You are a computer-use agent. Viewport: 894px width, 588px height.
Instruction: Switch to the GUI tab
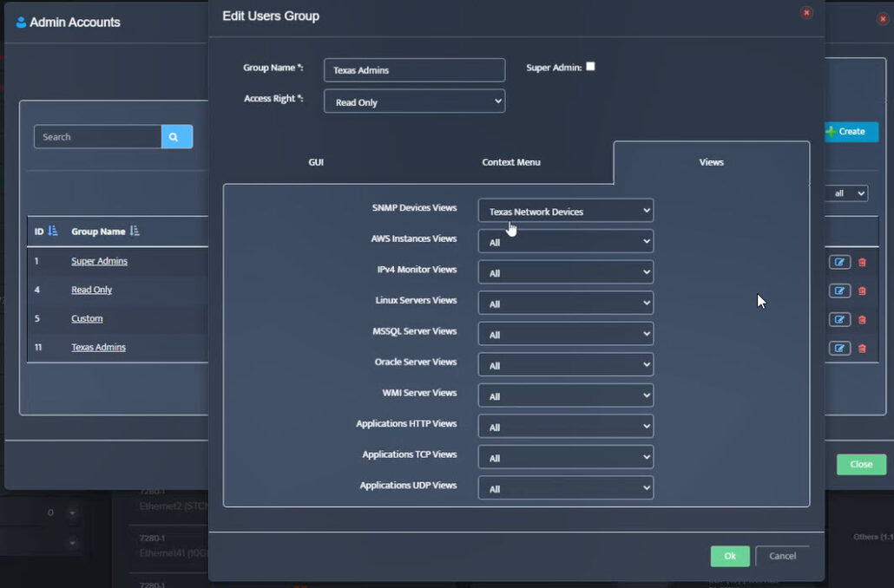[316, 162]
